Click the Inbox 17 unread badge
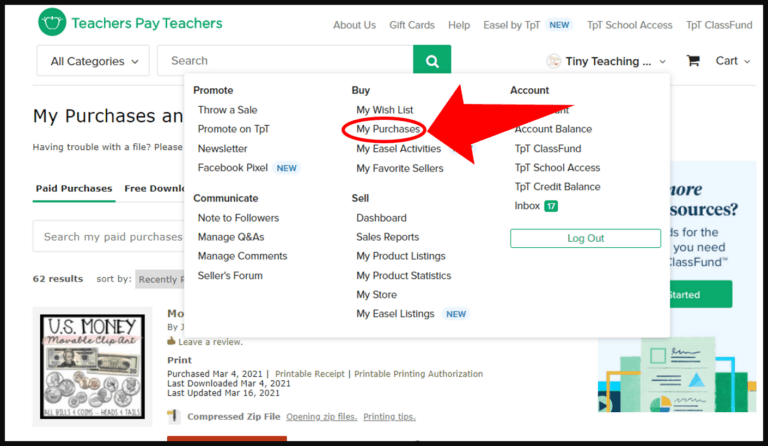The height and width of the screenshot is (446, 768). tap(551, 206)
